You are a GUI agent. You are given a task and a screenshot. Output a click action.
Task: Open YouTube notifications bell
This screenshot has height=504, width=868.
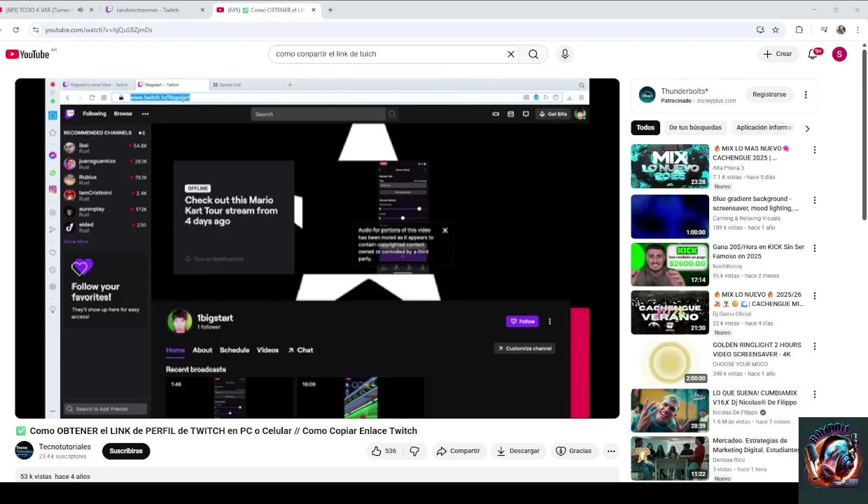[813, 54]
